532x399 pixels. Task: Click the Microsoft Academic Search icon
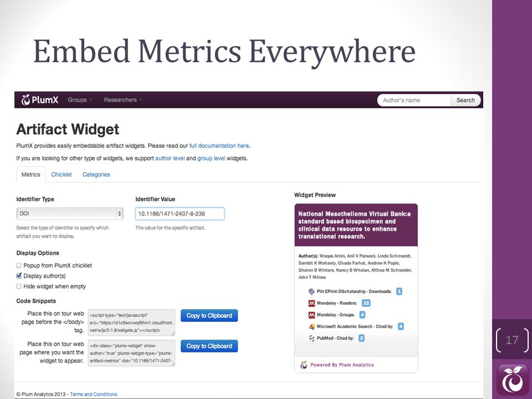(311, 326)
